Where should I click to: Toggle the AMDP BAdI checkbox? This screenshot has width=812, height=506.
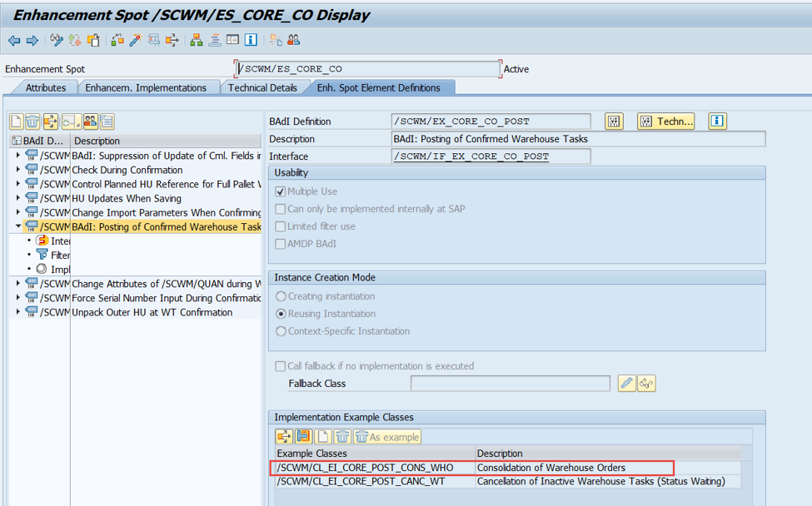280,244
